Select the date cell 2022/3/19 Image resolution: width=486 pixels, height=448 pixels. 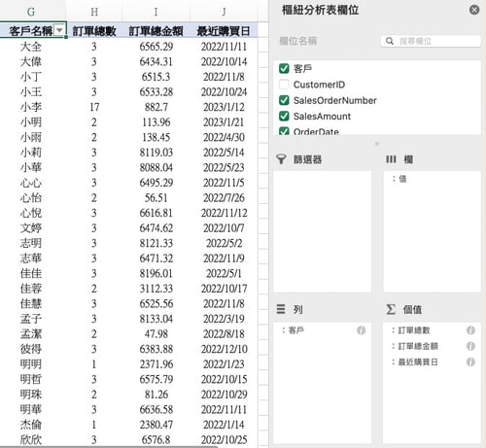tap(224, 319)
